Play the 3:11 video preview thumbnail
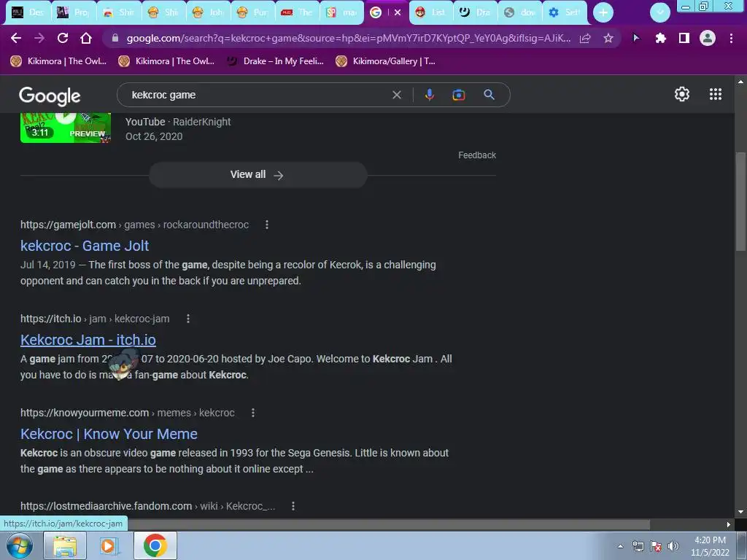Viewport: 747px width, 560px height. pyautogui.click(x=65, y=128)
